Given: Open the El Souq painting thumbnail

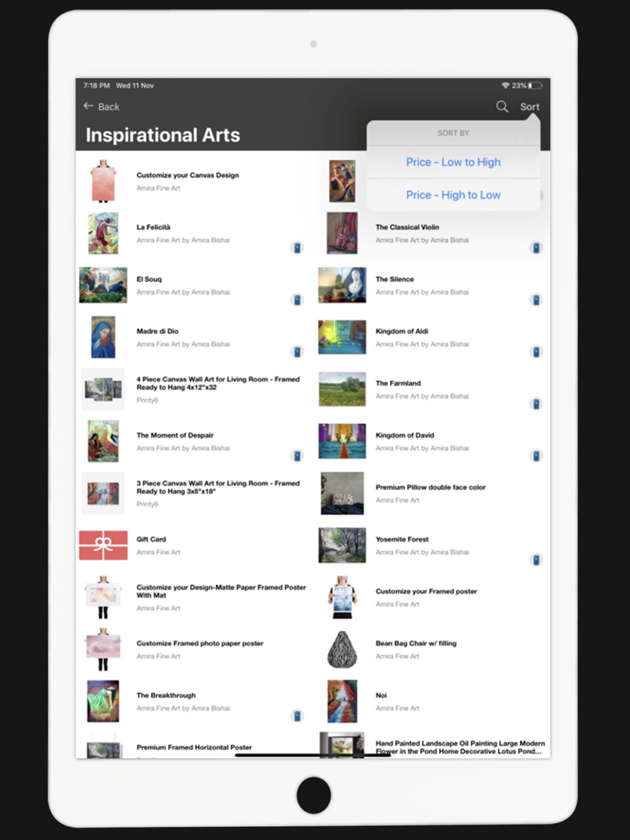Looking at the screenshot, I should 103,285.
